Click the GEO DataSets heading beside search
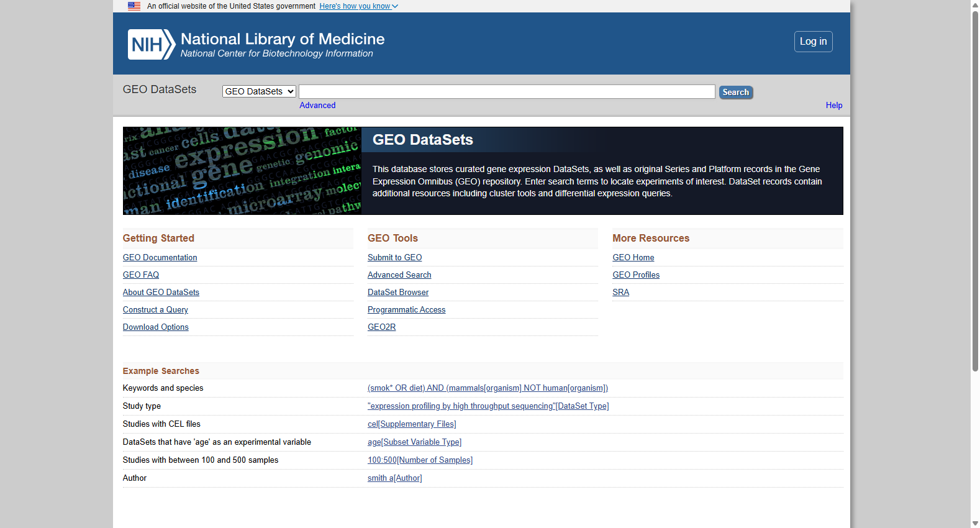This screenshot has width=980, height=528. (x=160, y=89)
